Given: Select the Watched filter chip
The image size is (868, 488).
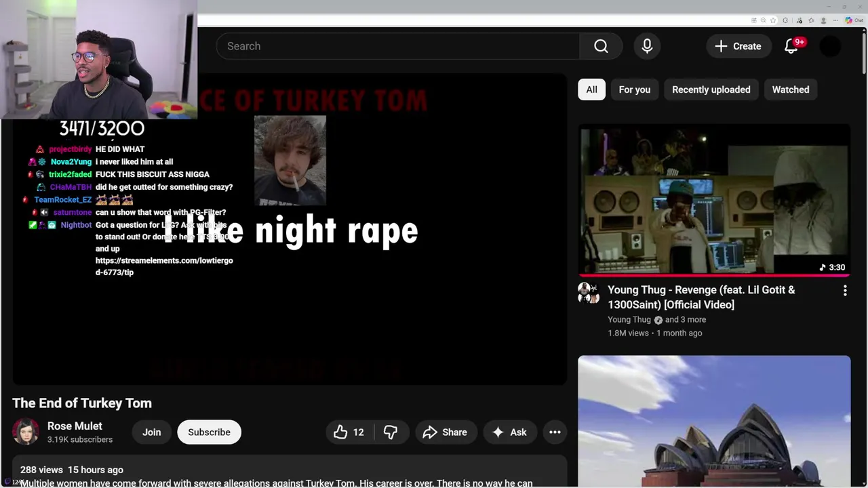Looking at the screenshot, I should pyautogui.click(x=791, y=89).
